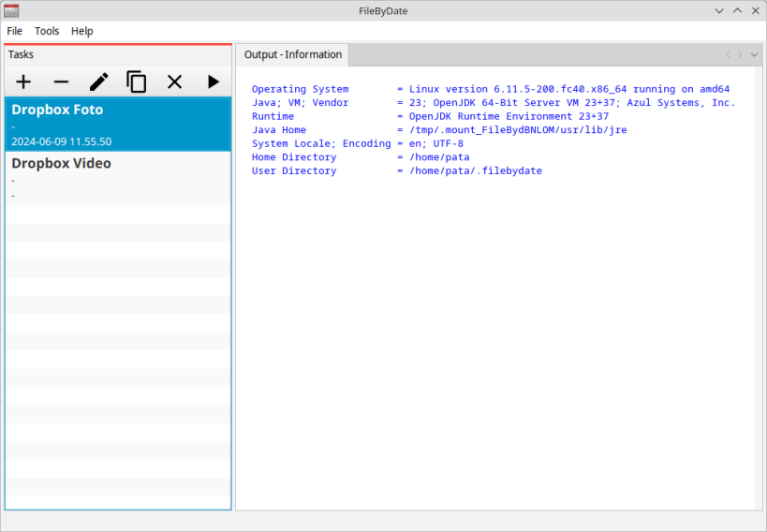Open the Tools menu
The height and width of the screenshot is (532, 767).
47,31
